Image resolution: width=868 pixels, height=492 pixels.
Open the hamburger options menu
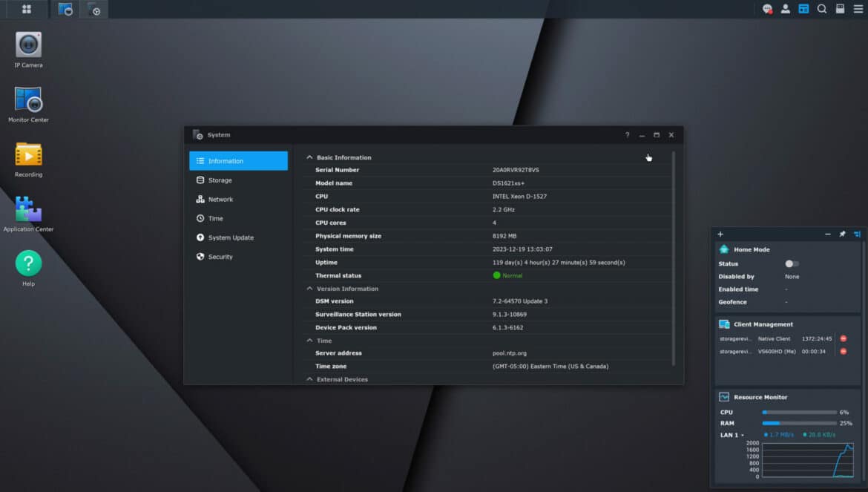tap(858, 9)
